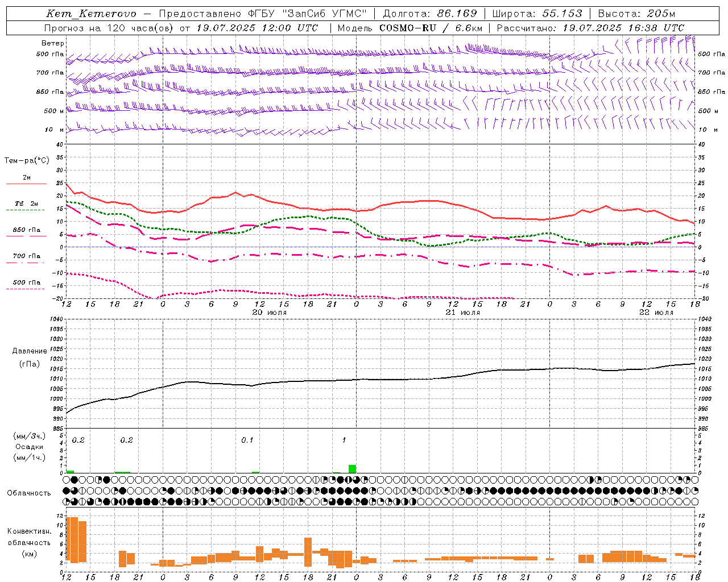Click 'Рассчитано: 19.07.2025 16:38 UTC' timestamp
Viewport: 728px width, 582px height.
point(590,28)
